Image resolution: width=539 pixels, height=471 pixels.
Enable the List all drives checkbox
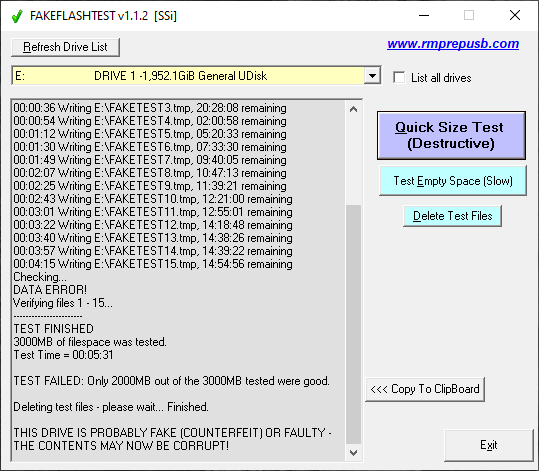coord(399,77)
